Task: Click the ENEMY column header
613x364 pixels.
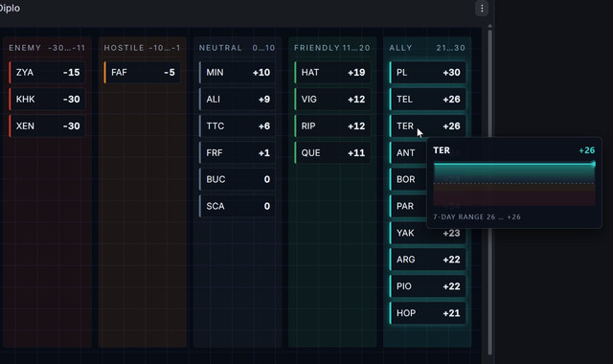Action: coord(47,48)
